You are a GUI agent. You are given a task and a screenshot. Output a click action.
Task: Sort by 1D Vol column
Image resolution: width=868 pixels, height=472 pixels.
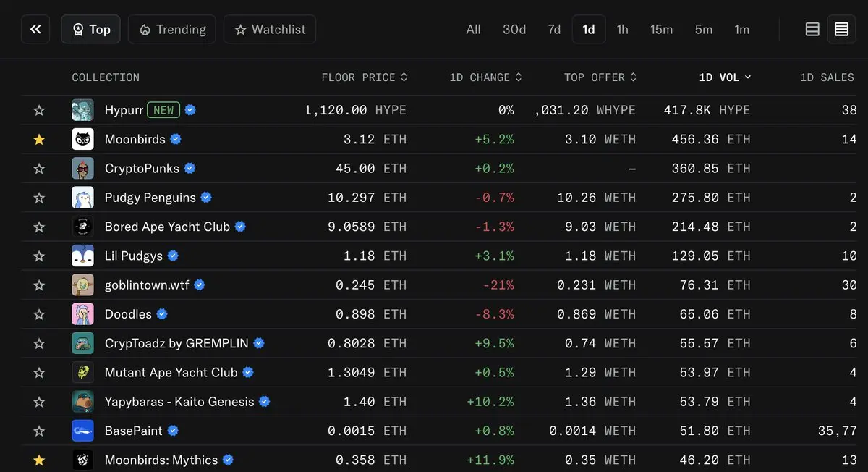[x=725, y=77]
